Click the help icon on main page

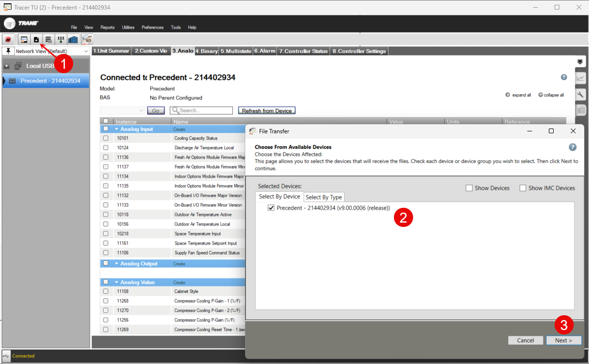[564, 77]
